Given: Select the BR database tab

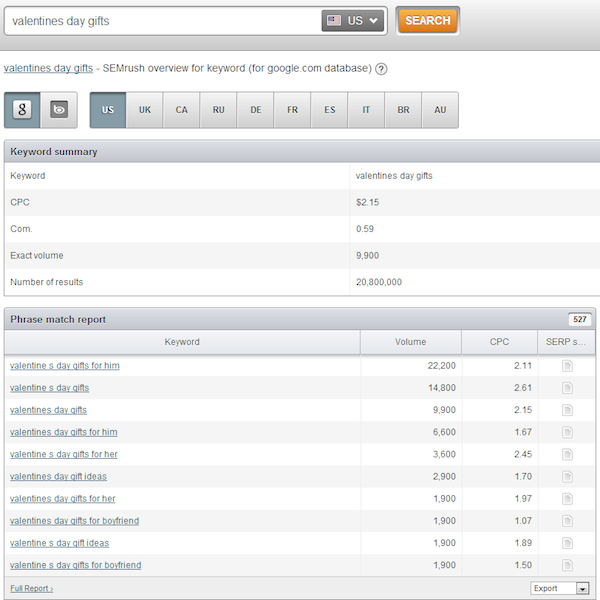Looking at the screenshot, I should tap(403, 110).
